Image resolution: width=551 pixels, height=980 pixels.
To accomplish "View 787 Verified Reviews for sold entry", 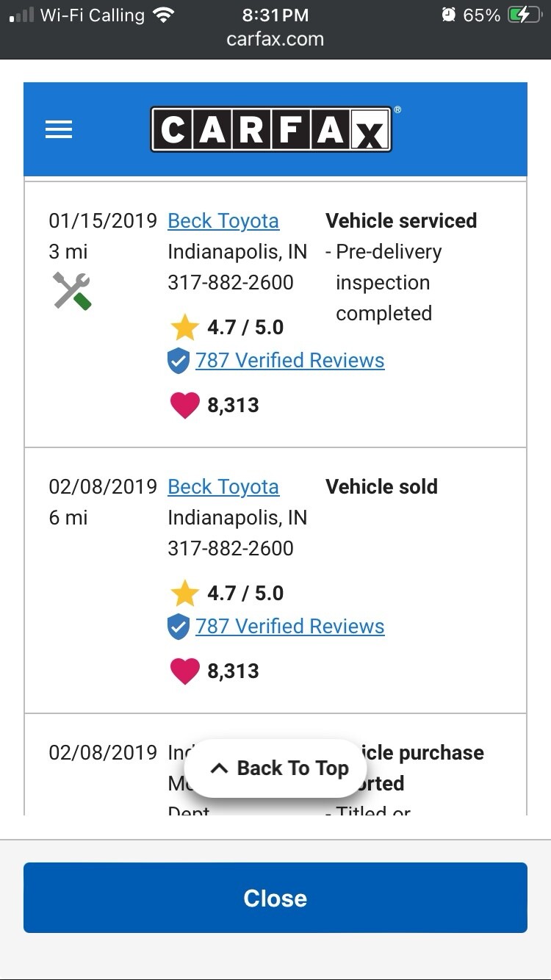I will pos(289,627).
